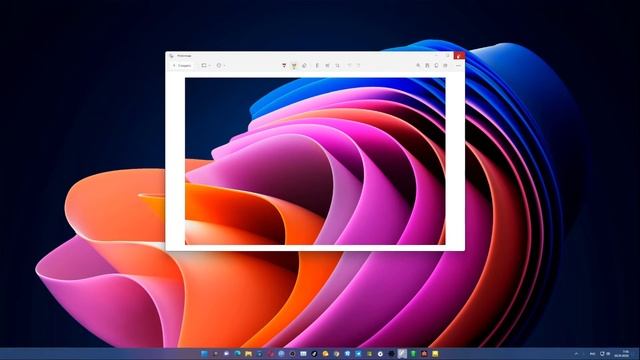Open File Explorer from the taskbar

248,353
